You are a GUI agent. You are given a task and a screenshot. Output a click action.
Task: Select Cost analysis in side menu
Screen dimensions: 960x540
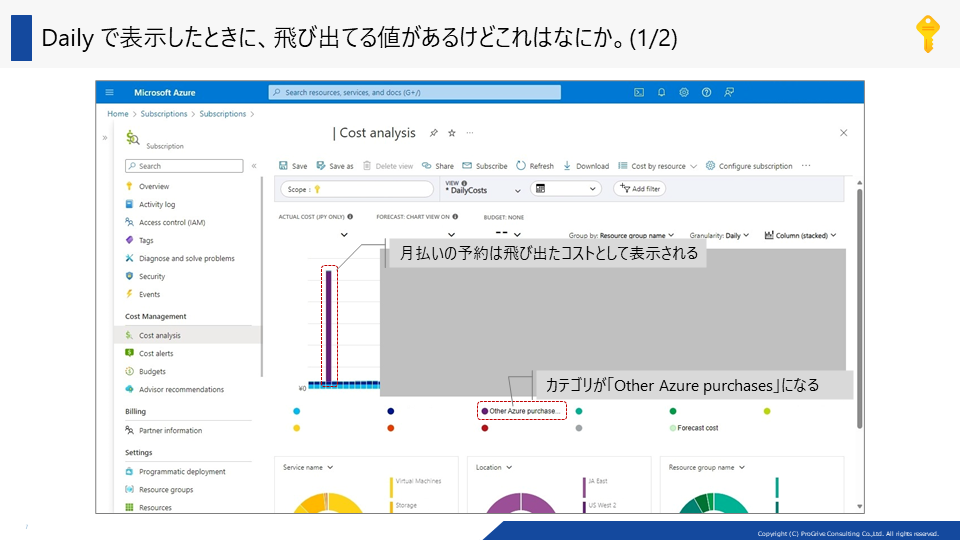(187, 335)
